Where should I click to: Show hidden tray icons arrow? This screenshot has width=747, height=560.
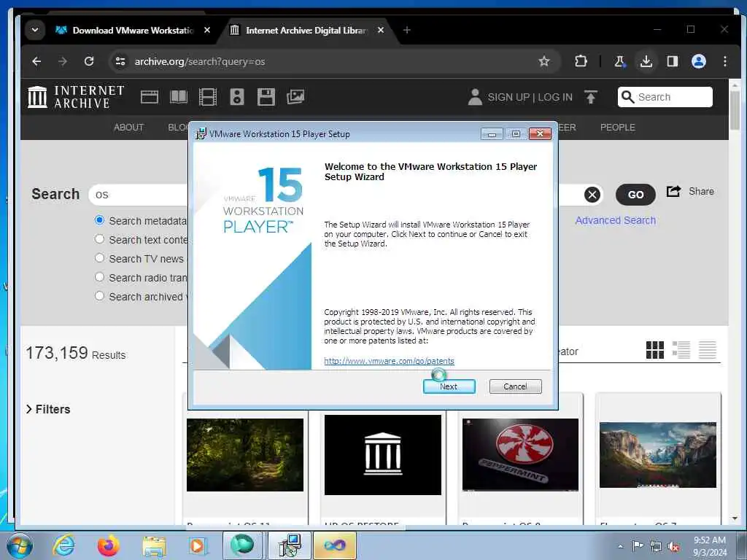click(x=620, y=546)
